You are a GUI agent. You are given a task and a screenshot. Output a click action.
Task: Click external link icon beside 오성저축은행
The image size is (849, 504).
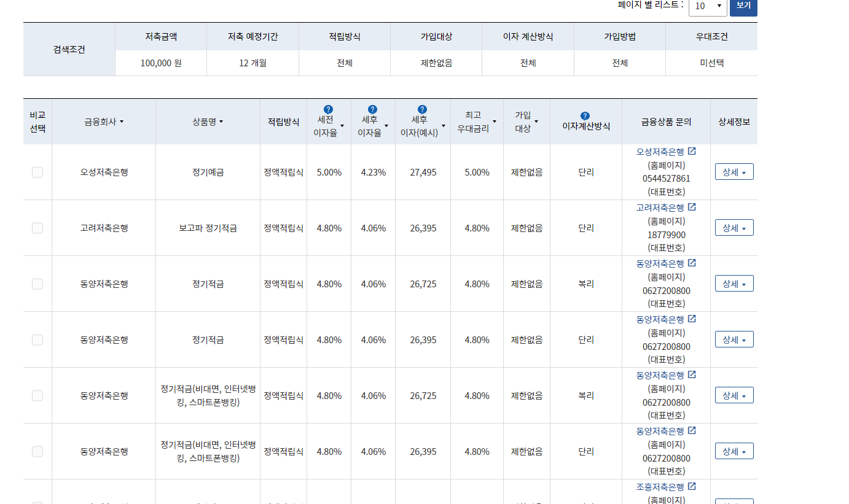tap(692, 152)
